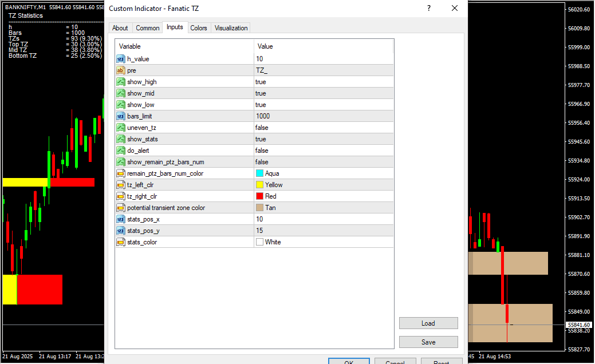This screenshot has width=595, height=364.
Task: Click the color icon beside tz_left_clr
Action: pos(121,185)
